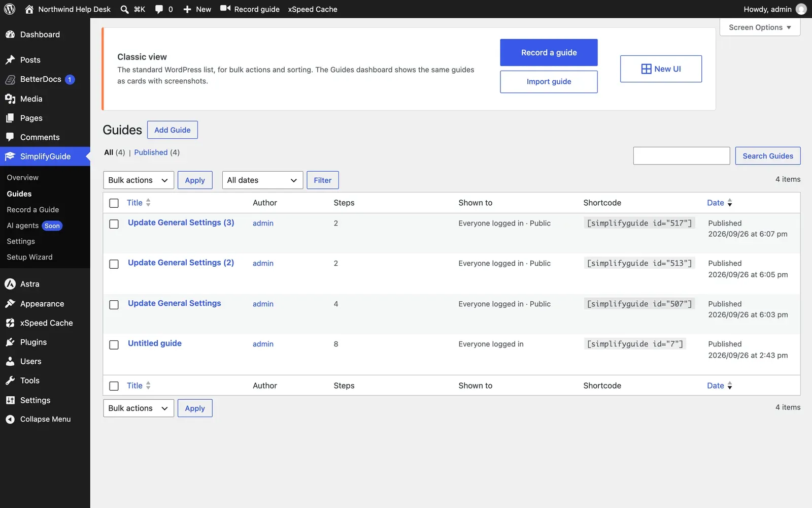Check the Update General Settings (3) row
This screenshot has height=508, width=812.
coord(114,224)
